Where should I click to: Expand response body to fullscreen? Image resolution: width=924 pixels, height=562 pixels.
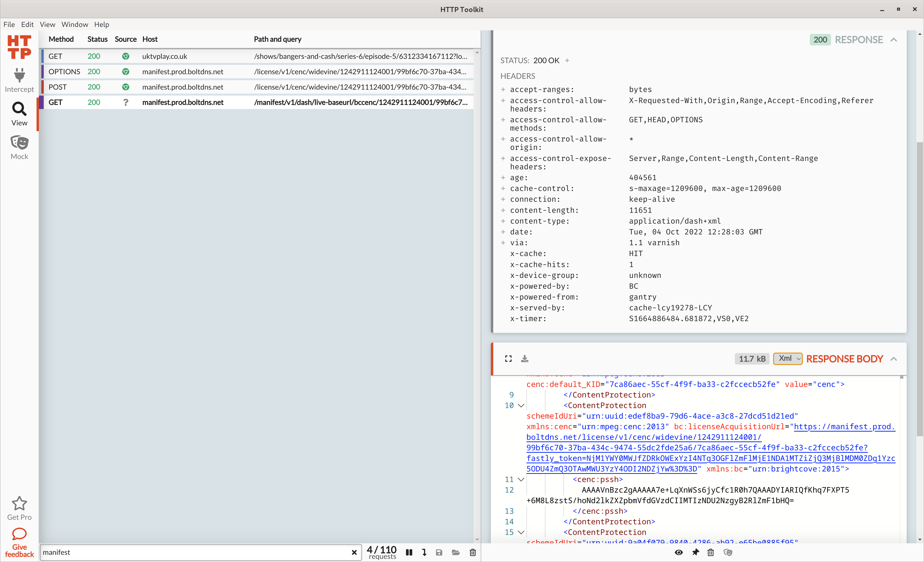508,359
